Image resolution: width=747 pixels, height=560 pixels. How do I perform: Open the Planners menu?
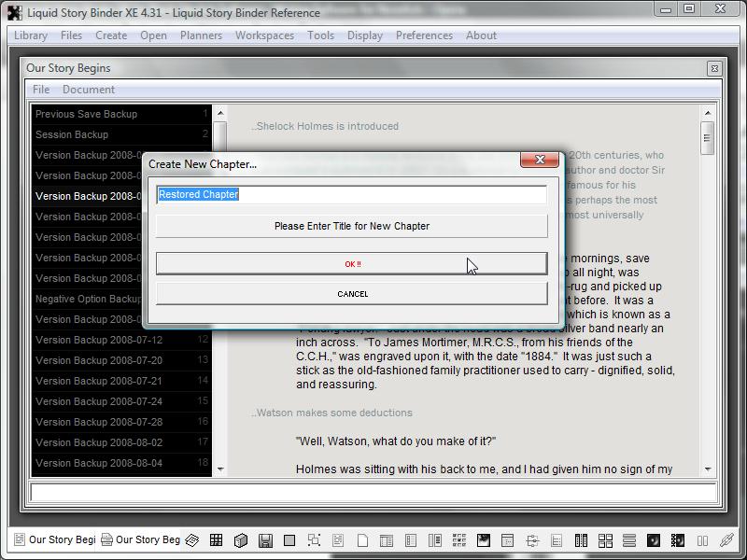201,35
